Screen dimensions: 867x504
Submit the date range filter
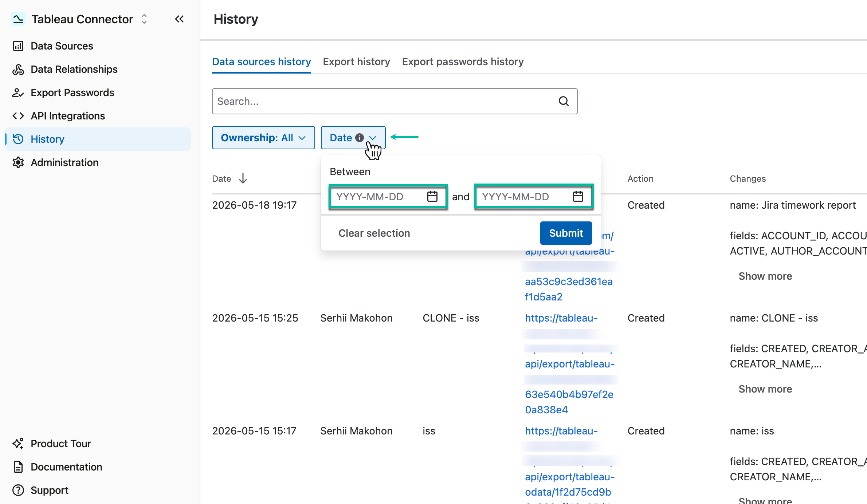point(566,233)
